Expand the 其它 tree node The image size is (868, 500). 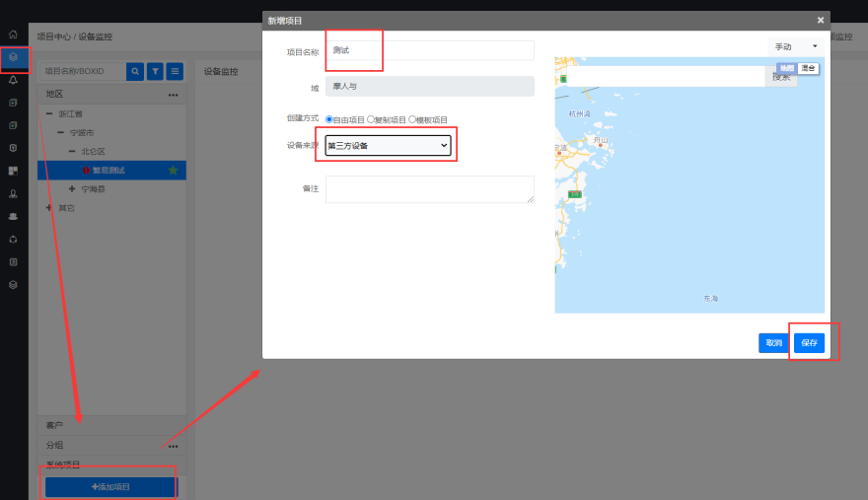[x=49, y=208]
